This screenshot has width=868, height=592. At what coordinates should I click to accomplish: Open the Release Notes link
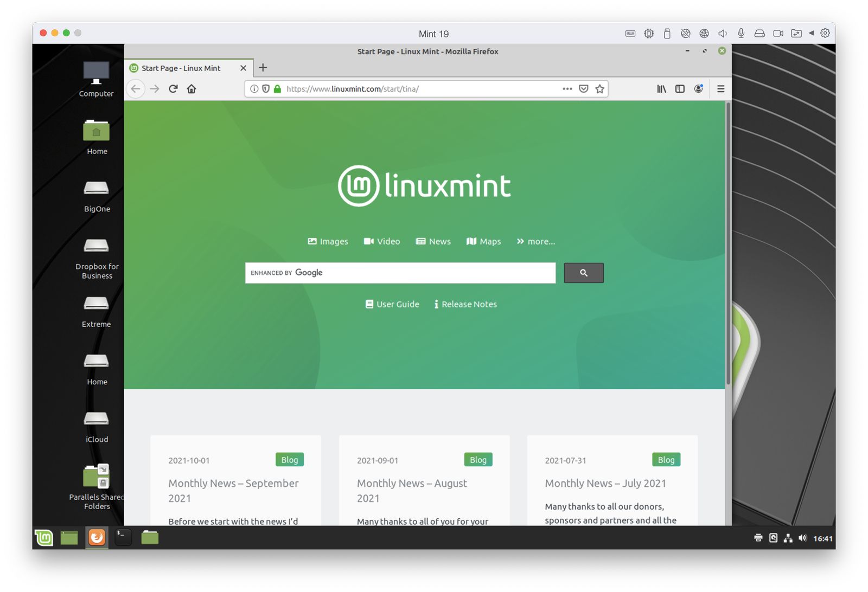pyautogui.click(x=465, y=304)
